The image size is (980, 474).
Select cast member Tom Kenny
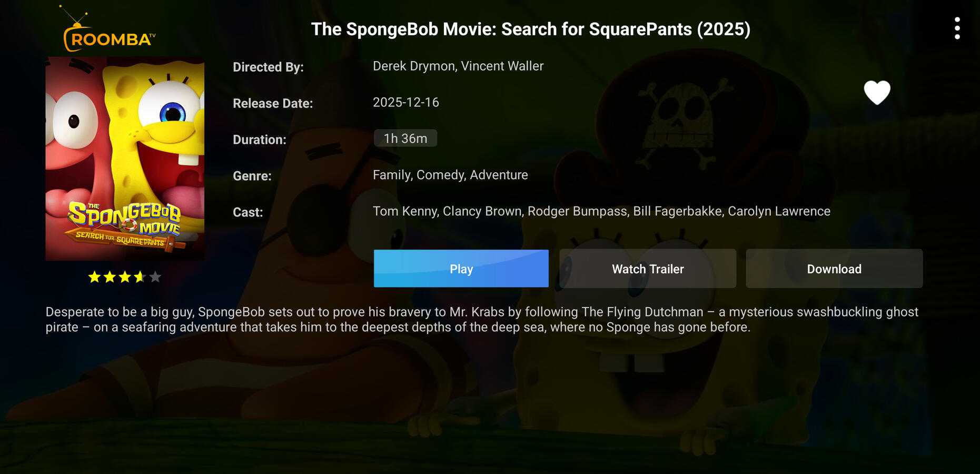click(405, 212)
